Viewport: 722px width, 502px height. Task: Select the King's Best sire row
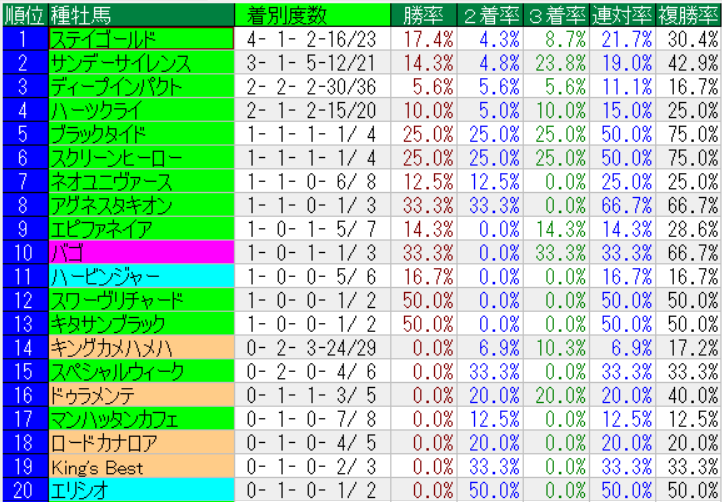(140, 467)
